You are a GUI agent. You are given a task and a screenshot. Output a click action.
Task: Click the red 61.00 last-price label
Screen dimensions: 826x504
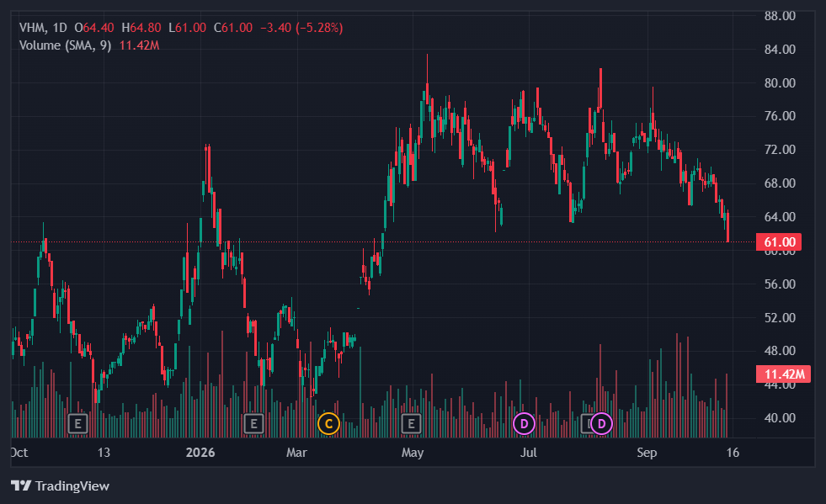(x=779, y=241)
